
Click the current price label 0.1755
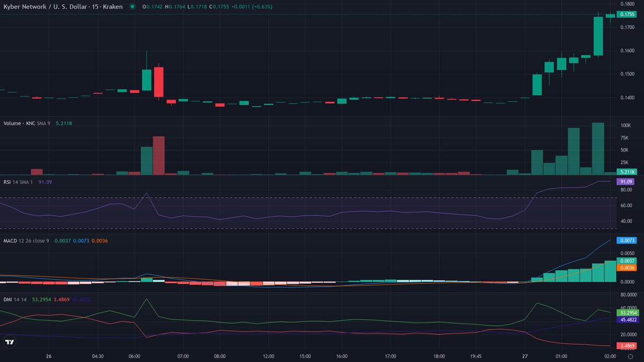tap(627, 14)
